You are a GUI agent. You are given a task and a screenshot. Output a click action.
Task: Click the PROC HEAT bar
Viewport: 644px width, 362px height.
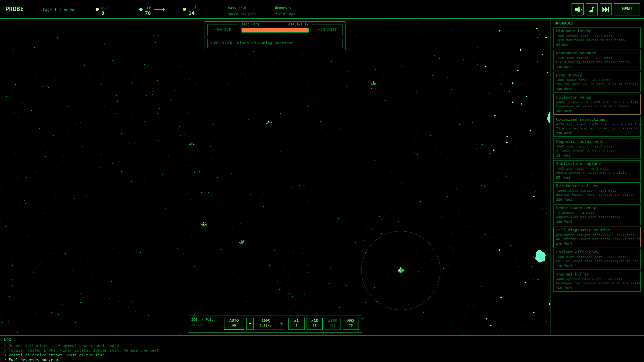[x=275, y=30]
